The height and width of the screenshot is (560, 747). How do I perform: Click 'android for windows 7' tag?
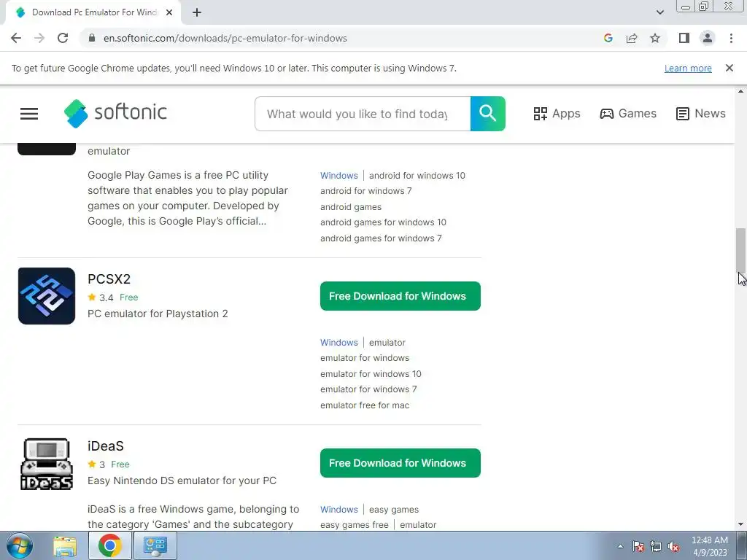(x=366, y=191)
